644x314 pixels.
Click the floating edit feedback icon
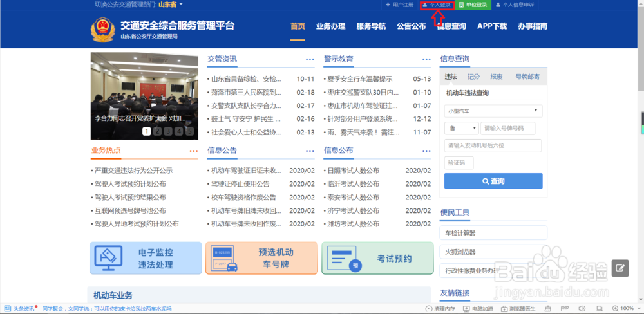click(x=620, y=268)
